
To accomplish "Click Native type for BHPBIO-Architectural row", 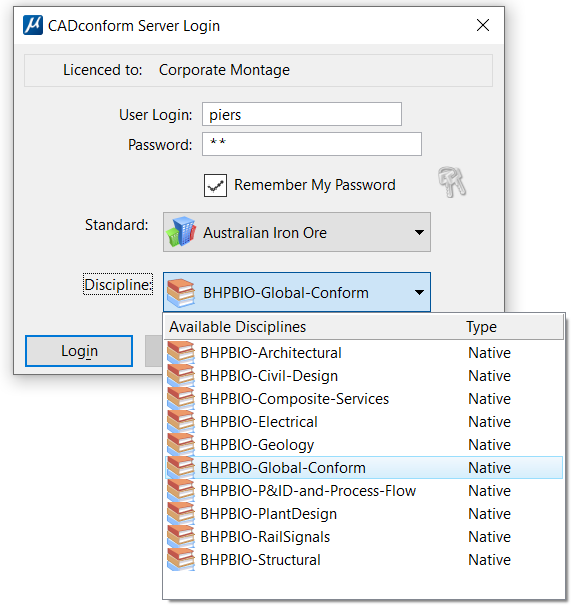I will (x=489, y=353).
